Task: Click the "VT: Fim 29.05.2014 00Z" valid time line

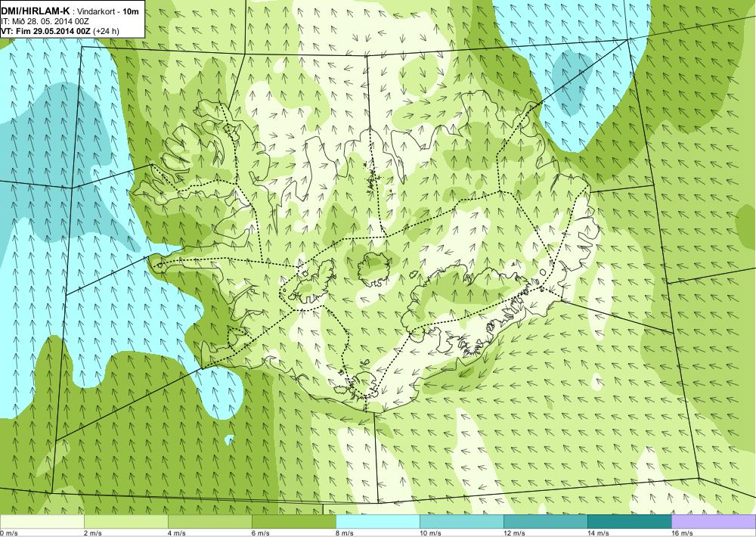Action: tap(46, 31)
